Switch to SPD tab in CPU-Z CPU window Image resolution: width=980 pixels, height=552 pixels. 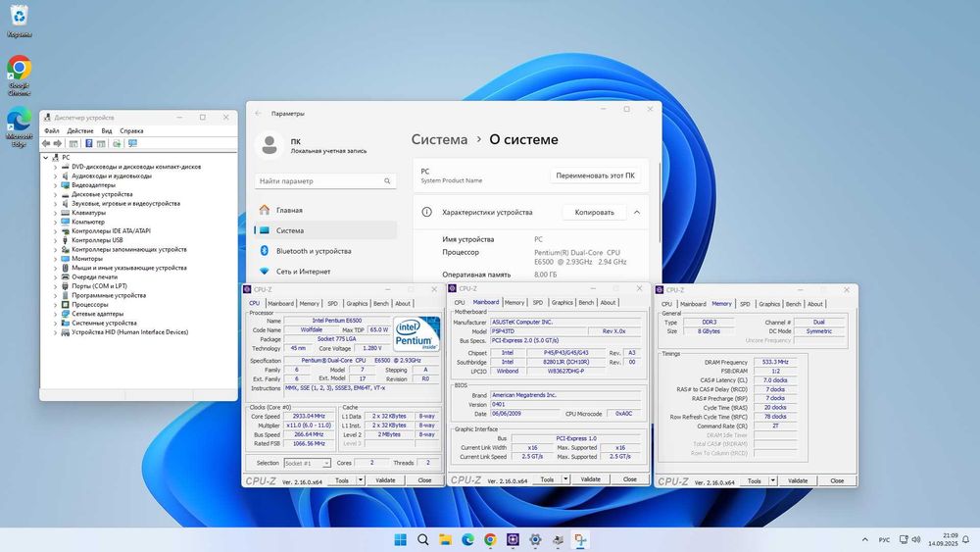coord(332,303)
